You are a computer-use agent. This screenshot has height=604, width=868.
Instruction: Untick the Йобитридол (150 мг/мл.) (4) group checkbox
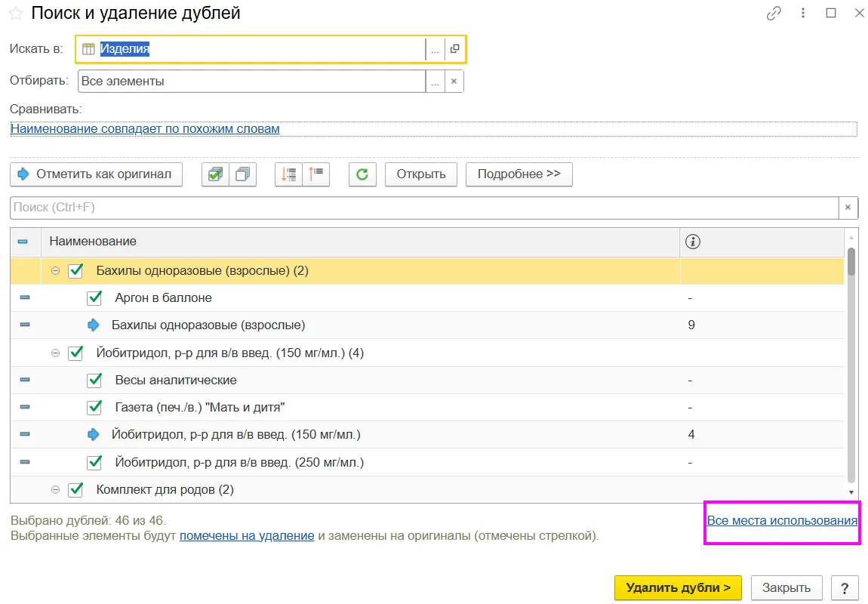[75, 353]
